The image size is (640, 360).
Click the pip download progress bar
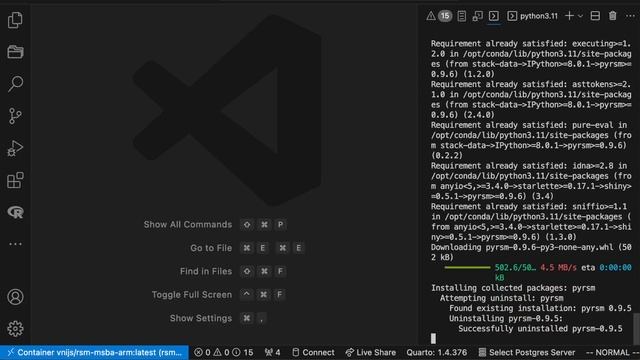click(x=467, y=267)
